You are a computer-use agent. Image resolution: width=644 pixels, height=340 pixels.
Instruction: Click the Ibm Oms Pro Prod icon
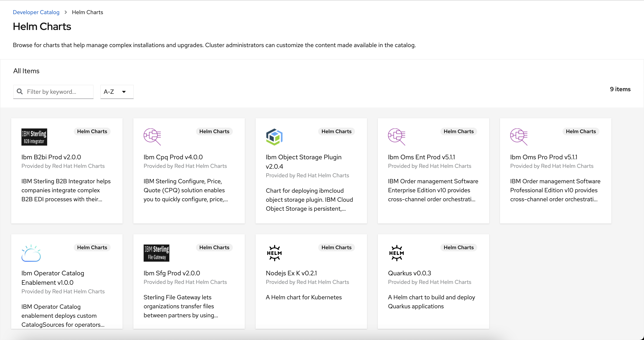click(x=519, y=137)
